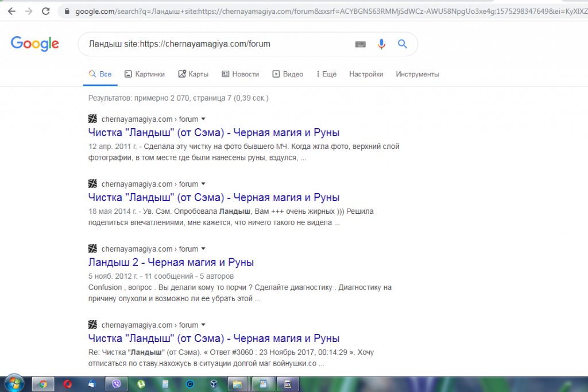Click the text '11 сообщений - 5 авторов'
588x392 pixels.
coord(189,276)
